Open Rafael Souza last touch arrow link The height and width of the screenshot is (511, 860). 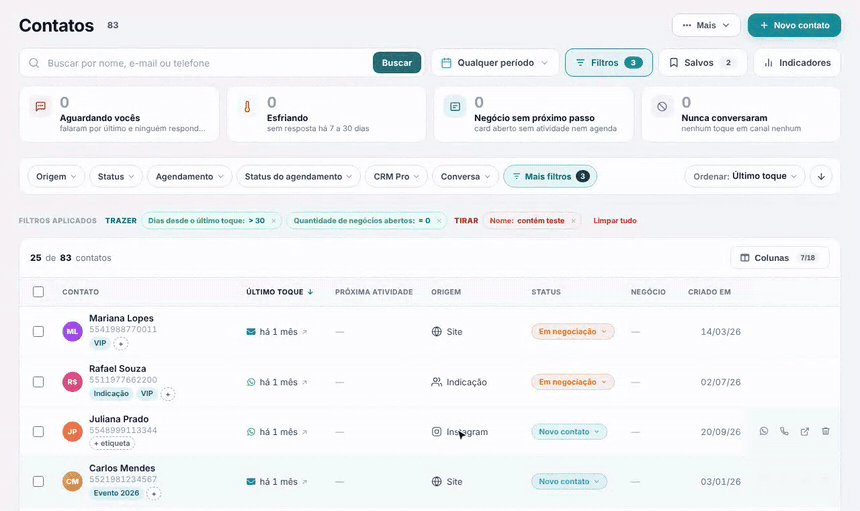point(305,382)
